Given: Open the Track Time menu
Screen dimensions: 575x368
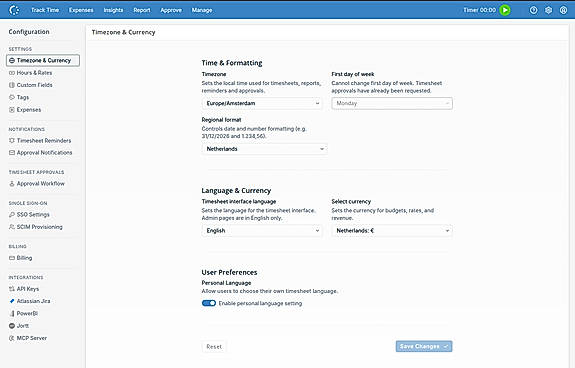Looking at the screenshot, I should (45, 10).
